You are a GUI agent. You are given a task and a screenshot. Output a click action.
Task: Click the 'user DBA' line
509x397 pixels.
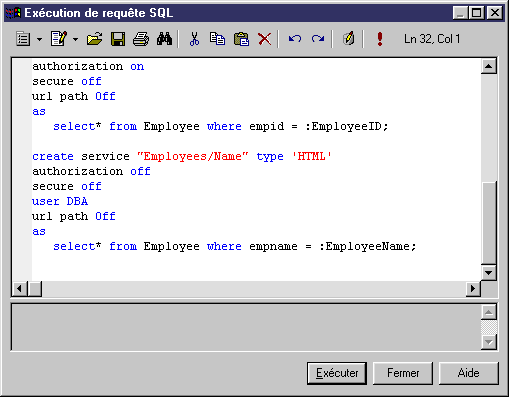click(x=60, y=201)
